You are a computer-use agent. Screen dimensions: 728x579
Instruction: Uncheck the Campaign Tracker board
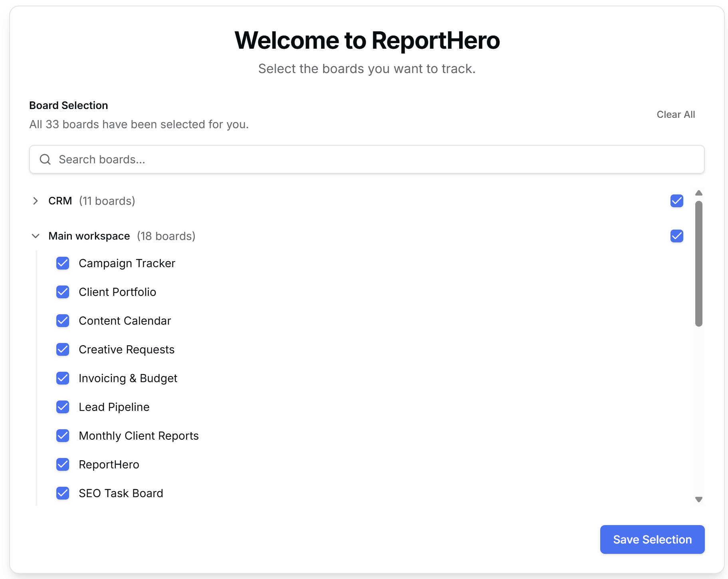[63, 263]
